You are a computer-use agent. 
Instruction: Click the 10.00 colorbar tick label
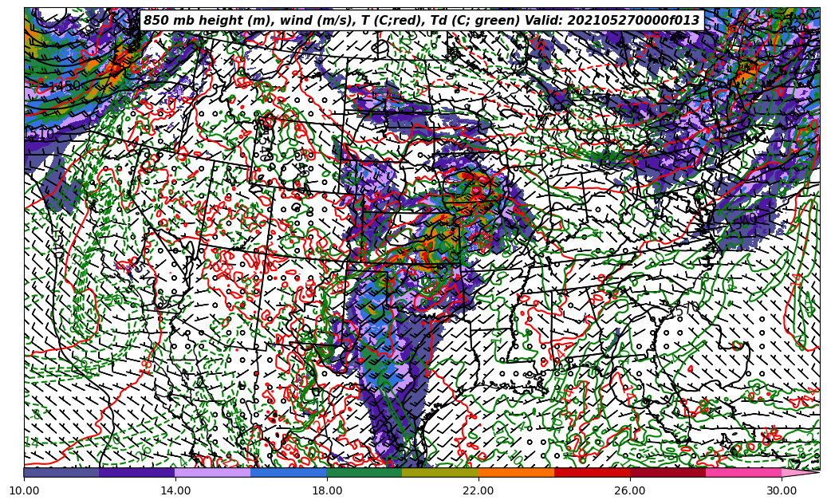(24, 491)
